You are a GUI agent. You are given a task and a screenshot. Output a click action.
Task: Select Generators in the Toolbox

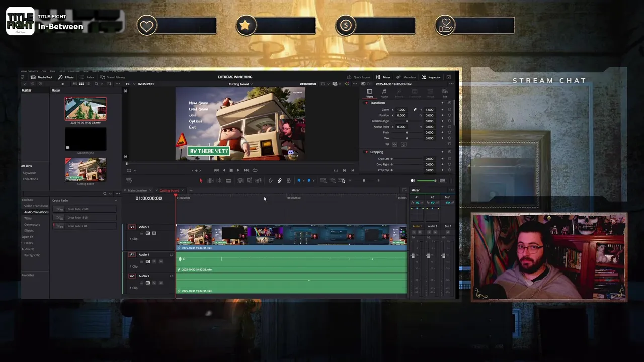pyautogui.click(x=32, y=224)
